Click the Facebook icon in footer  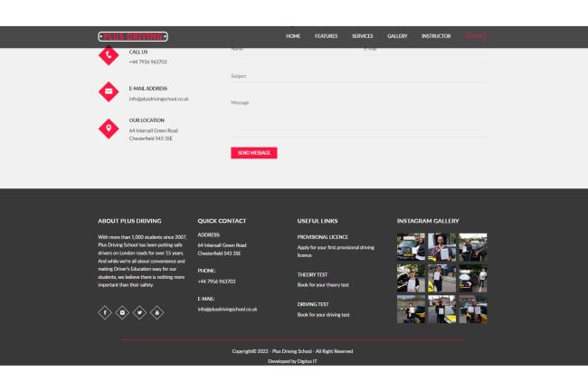pyautogui.click(x=105, y=312)
